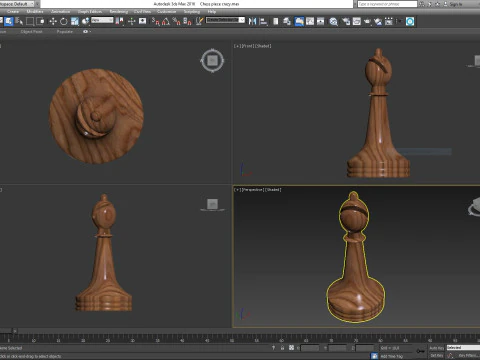Open the Named Selection Sets dropdown
The width and height of the screenshot is (480, 360).
click(225, 20)
